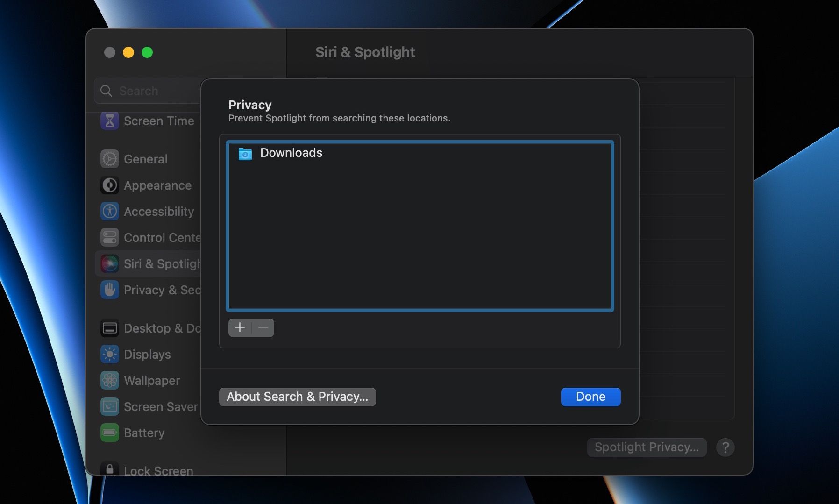The width and height of the screenshot is (839, 504).
Task: Click the Lock Screen padlock icon
Action: 110,469
